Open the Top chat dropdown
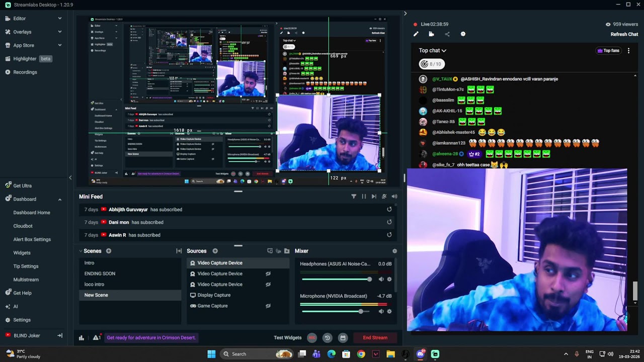 point(433,50)
